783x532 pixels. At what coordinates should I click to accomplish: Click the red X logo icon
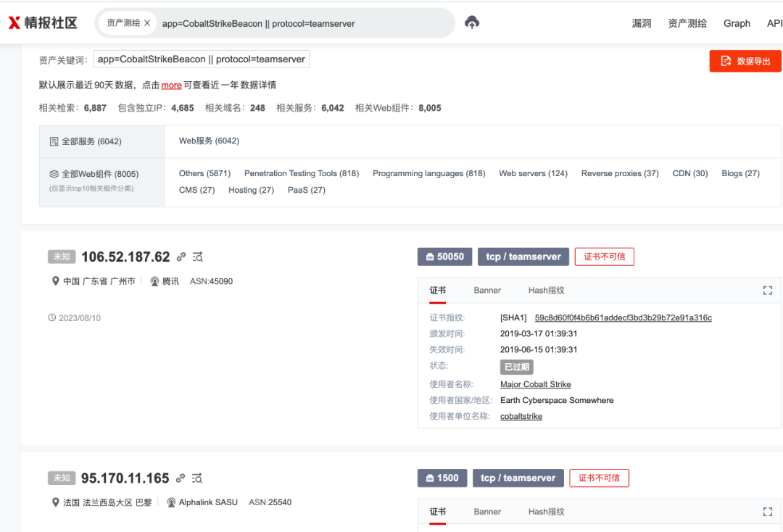click(14, 22)
